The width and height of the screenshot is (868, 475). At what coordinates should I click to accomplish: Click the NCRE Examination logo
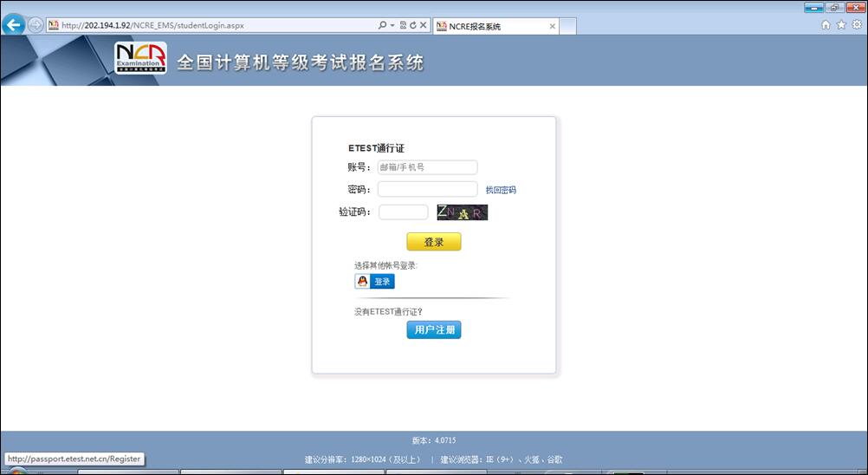[140, 58]
